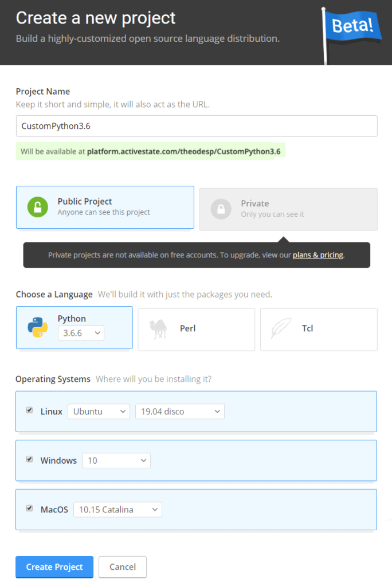Open the Ubuntu distribution dropdown
The image size is (392, 587).
coord(99,411)
